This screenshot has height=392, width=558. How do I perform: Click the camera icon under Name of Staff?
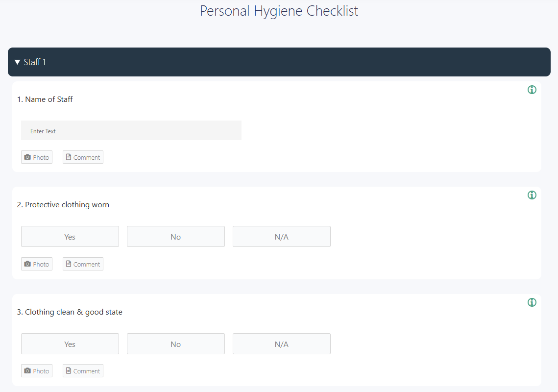(28, 157)
